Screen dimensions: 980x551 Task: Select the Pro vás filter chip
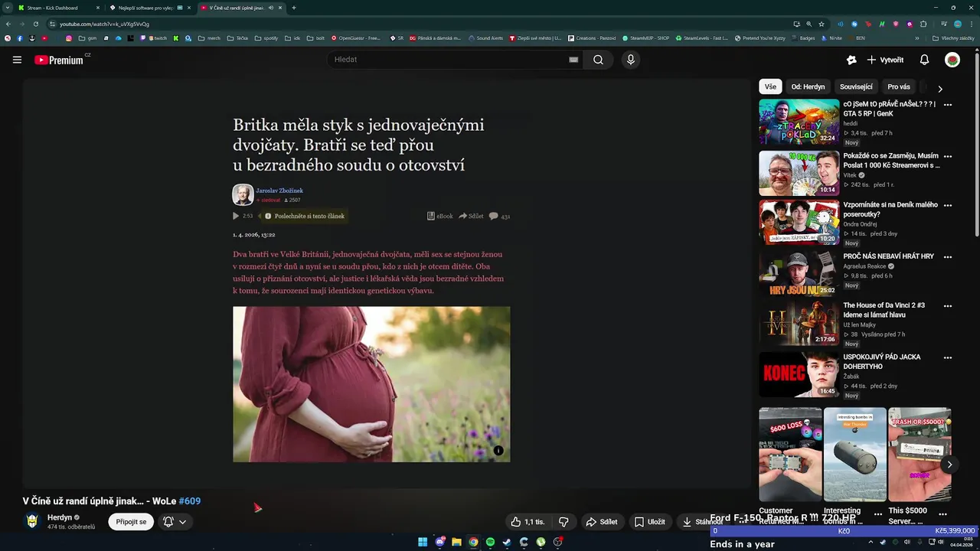point(899,86)
